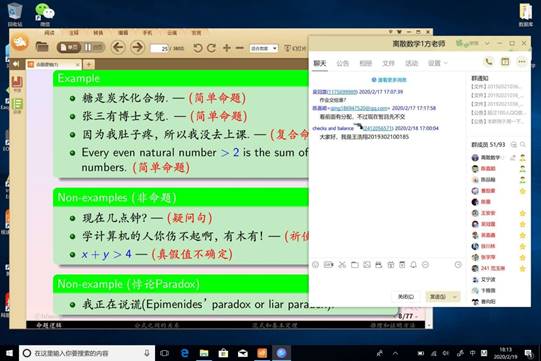Go to the previous page with back arrow
The width and height of the screenshot is (541, 361).
point(118,47)
